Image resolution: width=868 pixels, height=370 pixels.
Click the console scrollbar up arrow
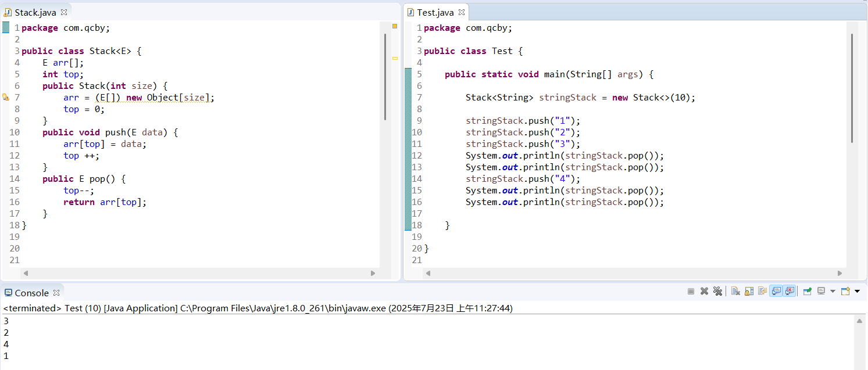pos(859,321)
